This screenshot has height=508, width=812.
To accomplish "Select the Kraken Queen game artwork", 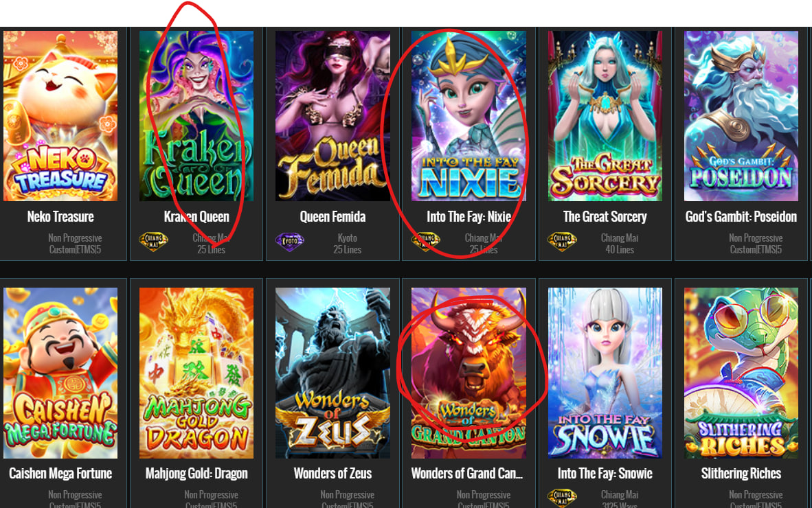I will pos(196,116).
